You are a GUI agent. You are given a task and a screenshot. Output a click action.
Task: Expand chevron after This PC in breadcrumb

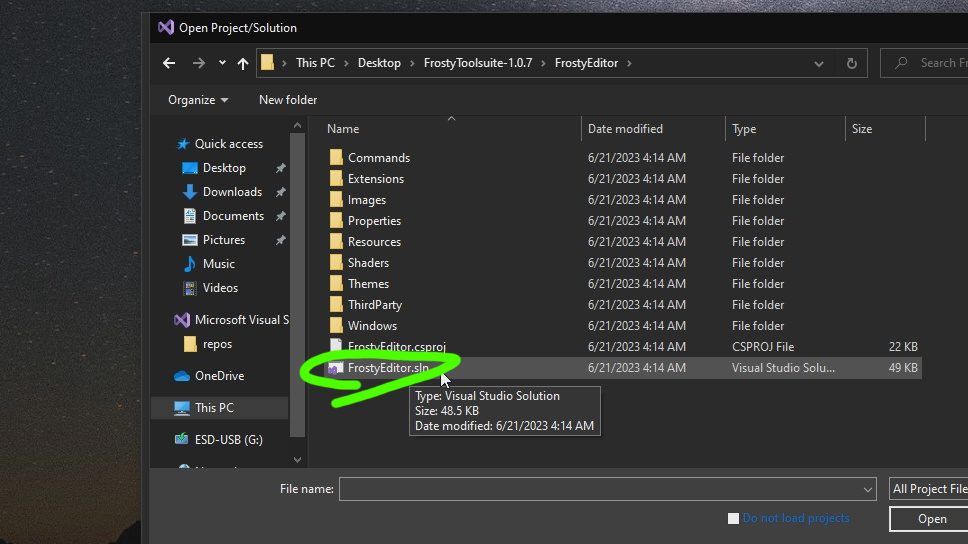coord(346,63)
